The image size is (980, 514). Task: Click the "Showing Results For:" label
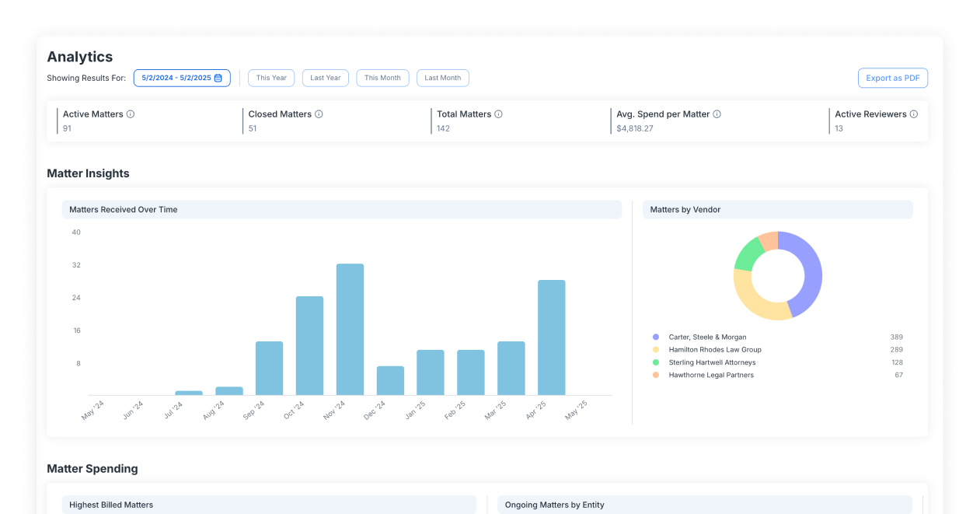pyautogui.click(x=86, y=78)
